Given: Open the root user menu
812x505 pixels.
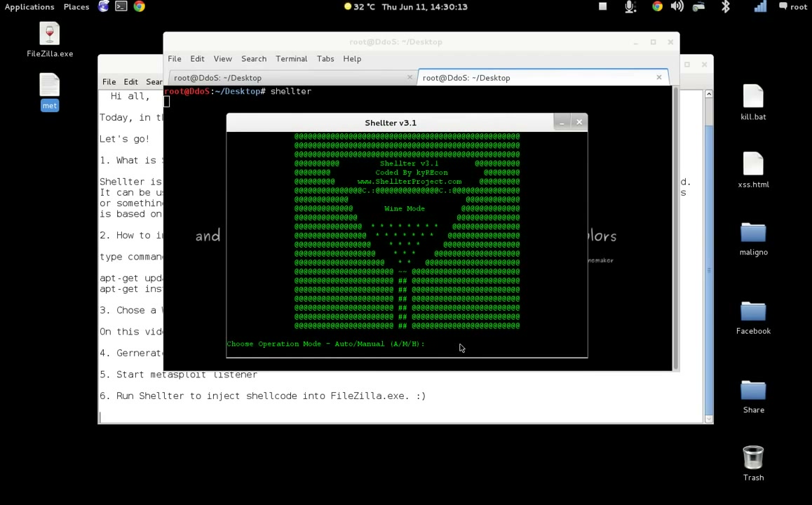Looking at the screenshot, I should [x=793, y=7].
